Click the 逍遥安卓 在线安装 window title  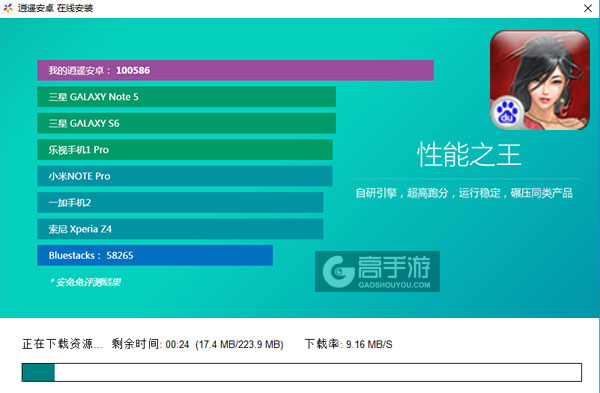click(55, 8)
